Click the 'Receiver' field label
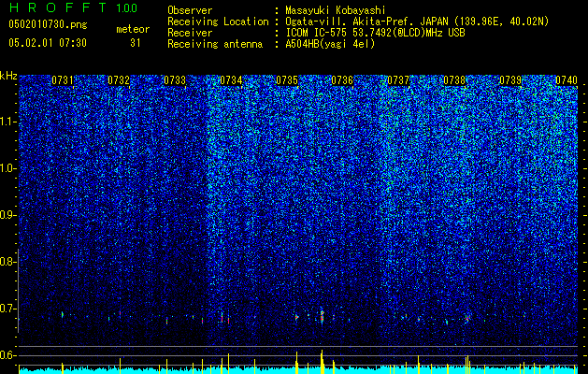588x374 pixels. (x=190, y=33)
